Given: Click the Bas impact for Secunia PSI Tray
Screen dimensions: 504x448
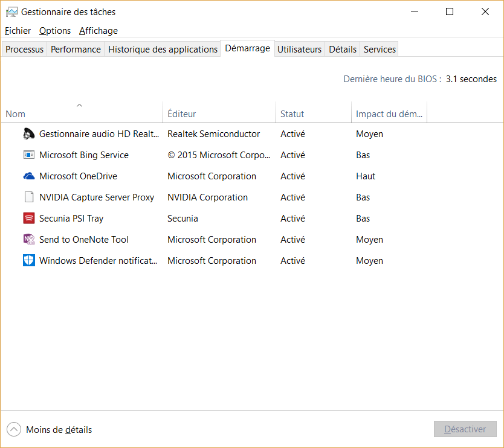Looking at the screenshot, I should (363, 219).
